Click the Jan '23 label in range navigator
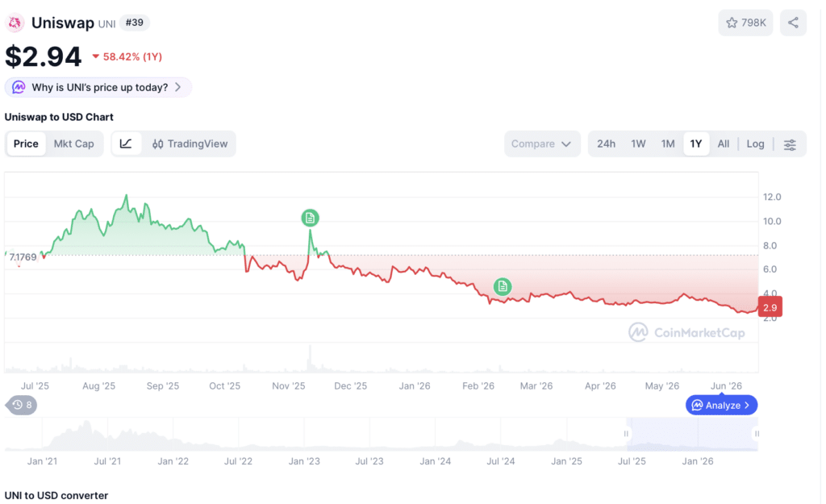The image size is (826, 504). (304, 461)
